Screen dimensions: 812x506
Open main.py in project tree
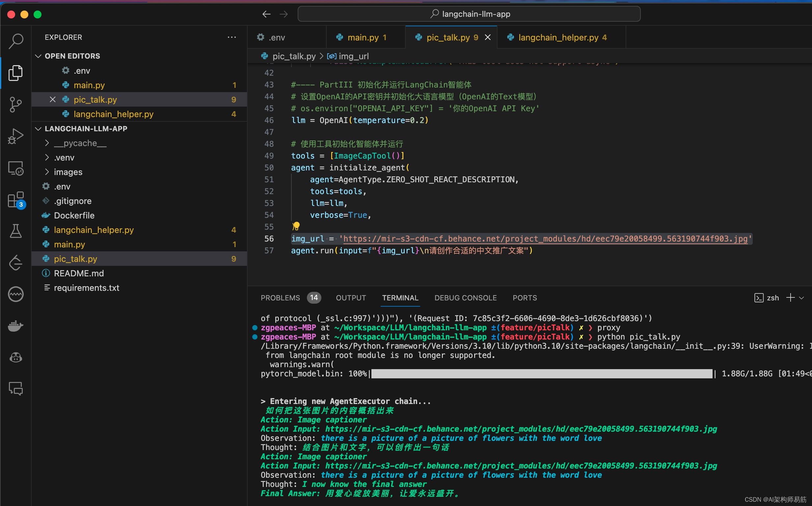(x=139, y=244)
